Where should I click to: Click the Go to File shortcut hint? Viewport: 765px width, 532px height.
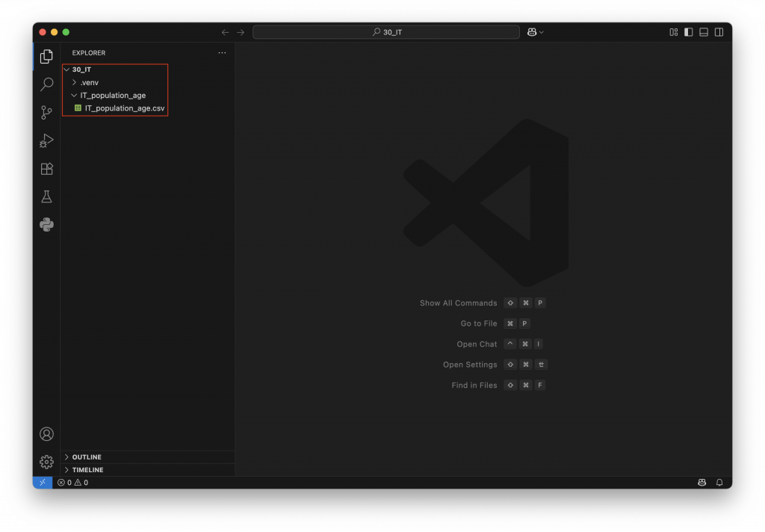[x=495, y=323]
